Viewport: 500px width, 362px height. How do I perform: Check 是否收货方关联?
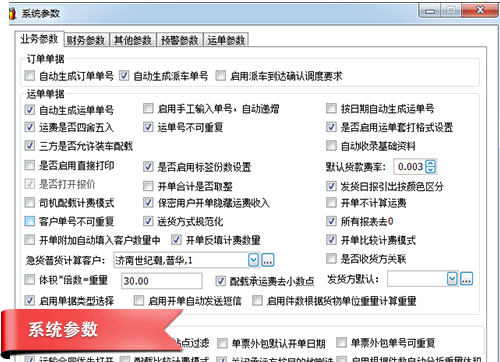(331, 258)
